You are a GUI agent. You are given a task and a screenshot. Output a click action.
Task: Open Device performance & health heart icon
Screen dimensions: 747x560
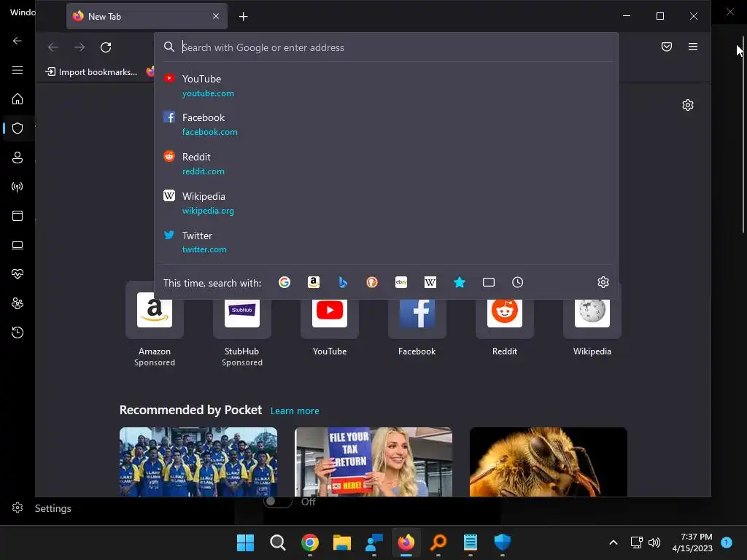(18, 274)
